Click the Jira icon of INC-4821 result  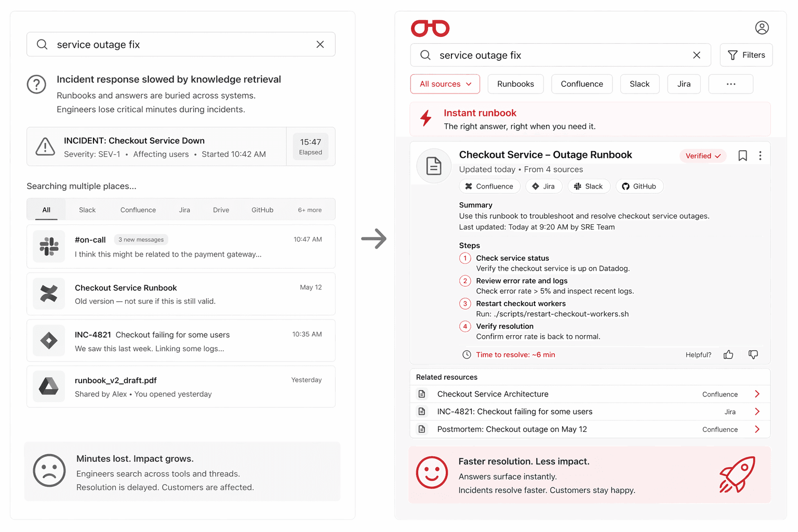pos(49,341)
